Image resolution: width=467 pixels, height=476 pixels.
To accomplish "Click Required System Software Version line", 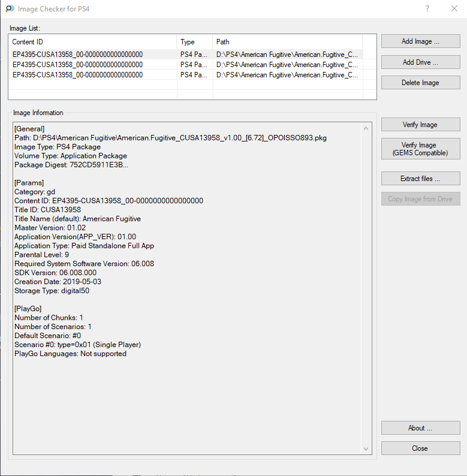I will (84, 264).
